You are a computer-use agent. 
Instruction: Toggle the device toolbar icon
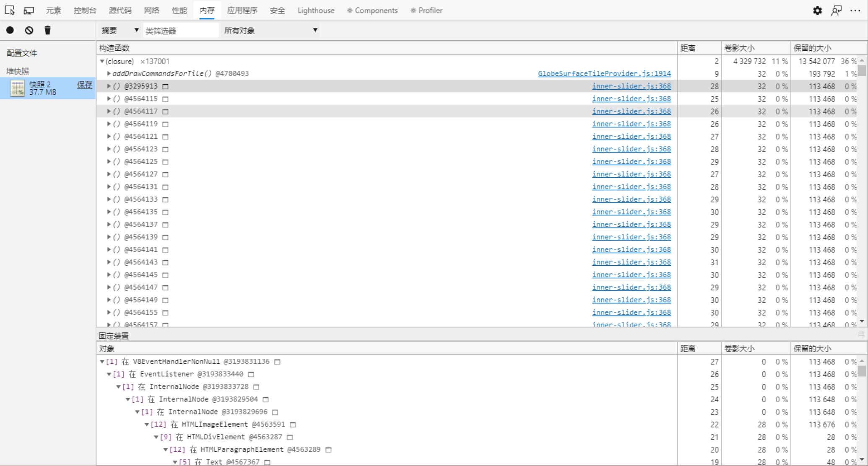(x=29, y=10)
